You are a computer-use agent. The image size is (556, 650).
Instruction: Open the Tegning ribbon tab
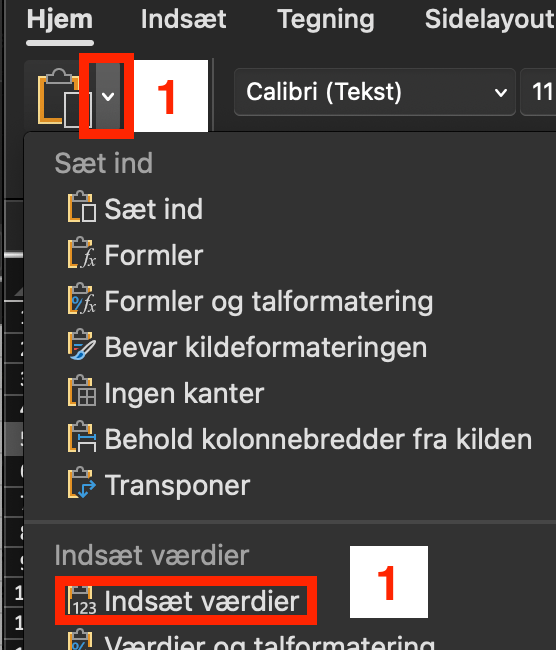click(325, 19)
